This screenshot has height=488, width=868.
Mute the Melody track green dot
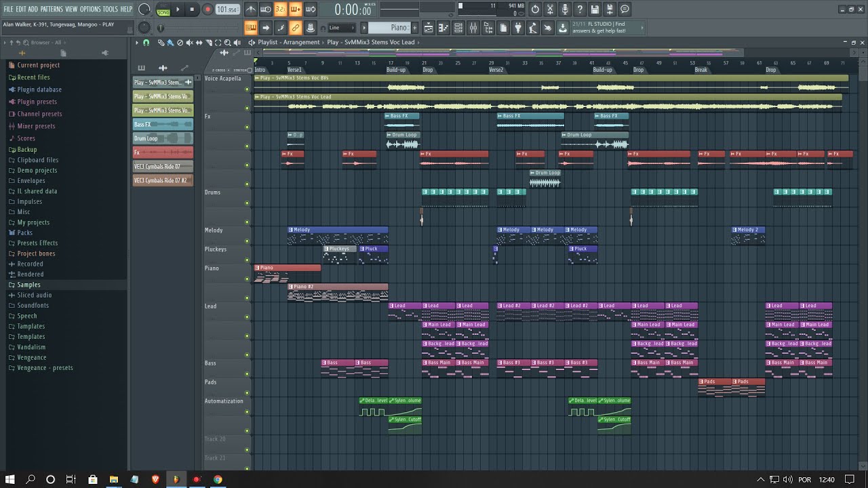click(x=247, y=241)
